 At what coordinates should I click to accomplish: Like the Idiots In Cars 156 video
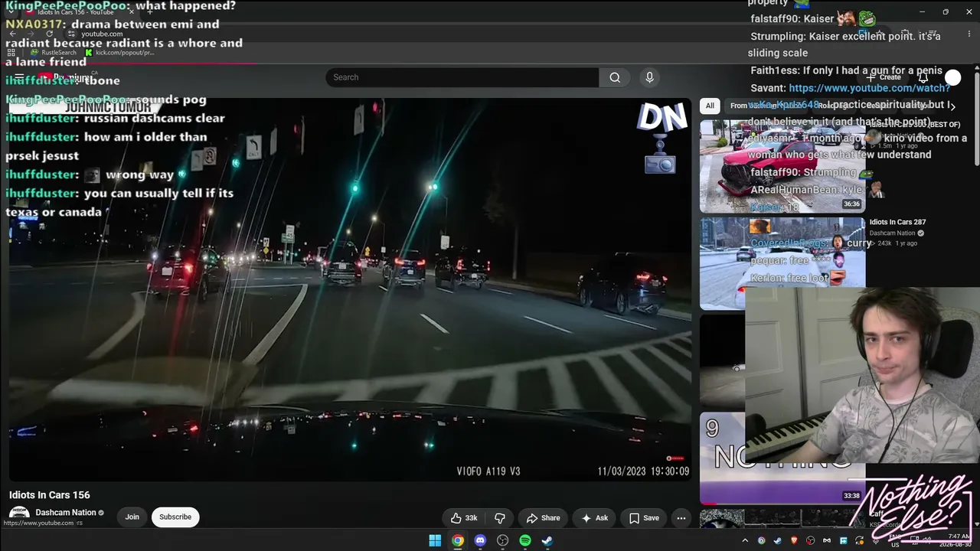464,518
